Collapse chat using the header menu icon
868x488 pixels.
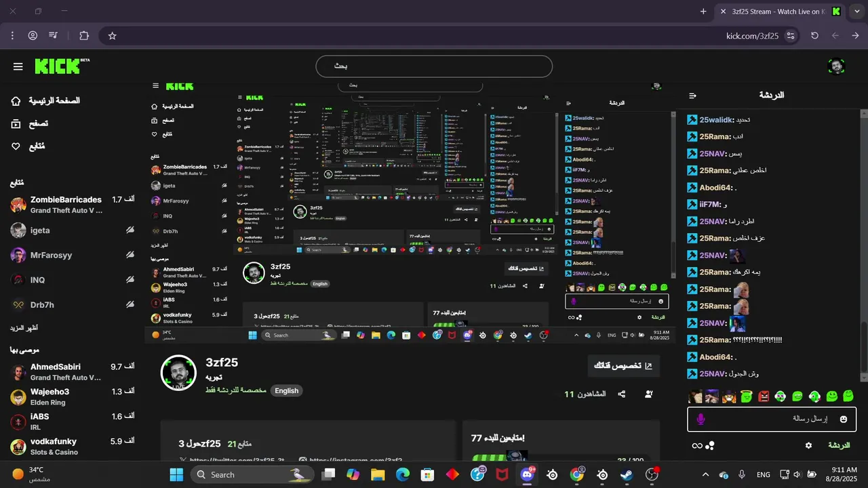692,96
